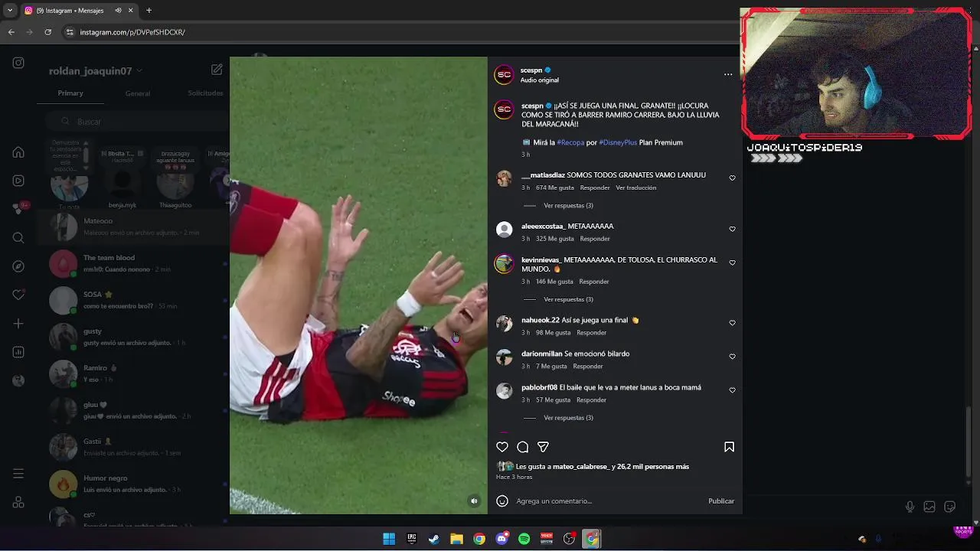Like the pablobrf08 comment heart
980x551 pixels.
tap(732, 391)
